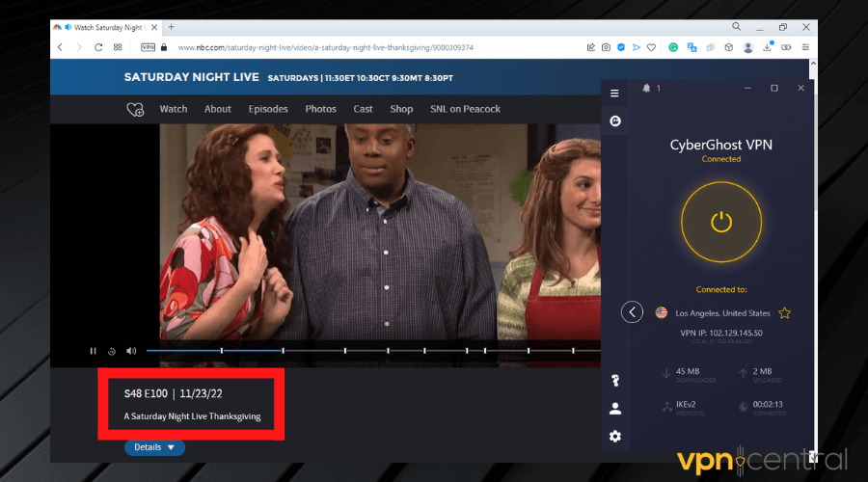This screenshot has width=868, height=482.
Task: Open the browser profile avatar
Action: tap(747, 47)
